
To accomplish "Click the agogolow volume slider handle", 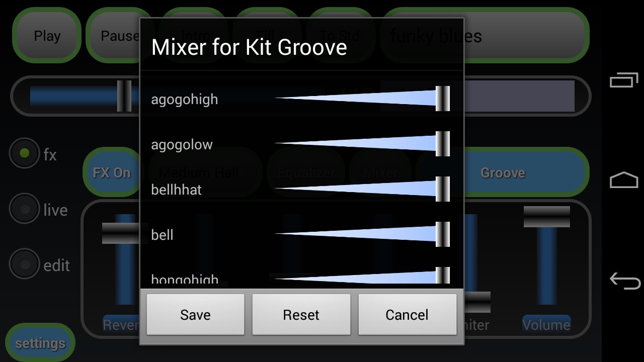I will 443,144.
